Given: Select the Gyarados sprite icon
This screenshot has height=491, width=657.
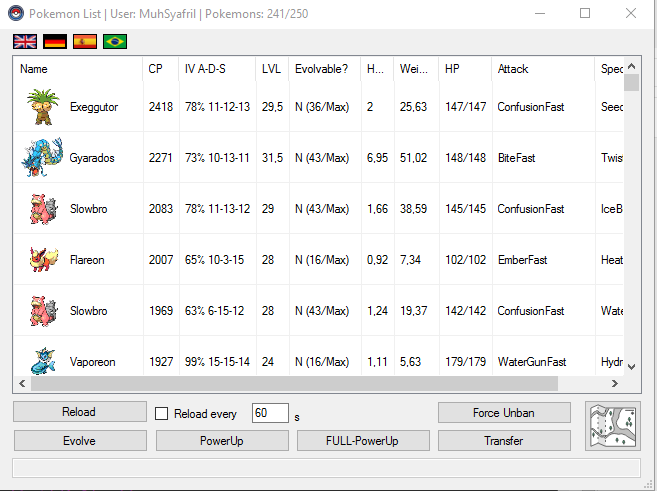Looking at the screenshot, I should pyautogui.click(x=42, y=158).
